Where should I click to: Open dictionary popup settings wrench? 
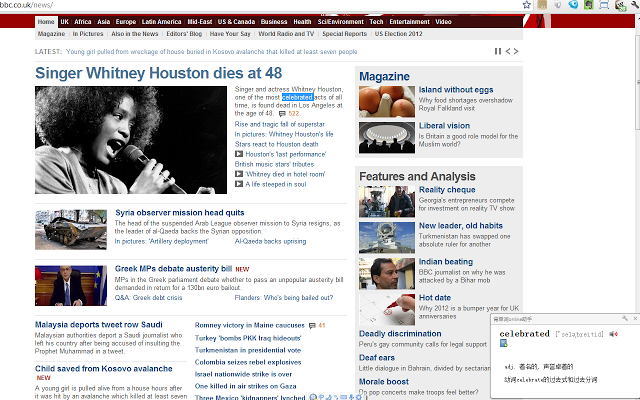(x=624, y=318)
